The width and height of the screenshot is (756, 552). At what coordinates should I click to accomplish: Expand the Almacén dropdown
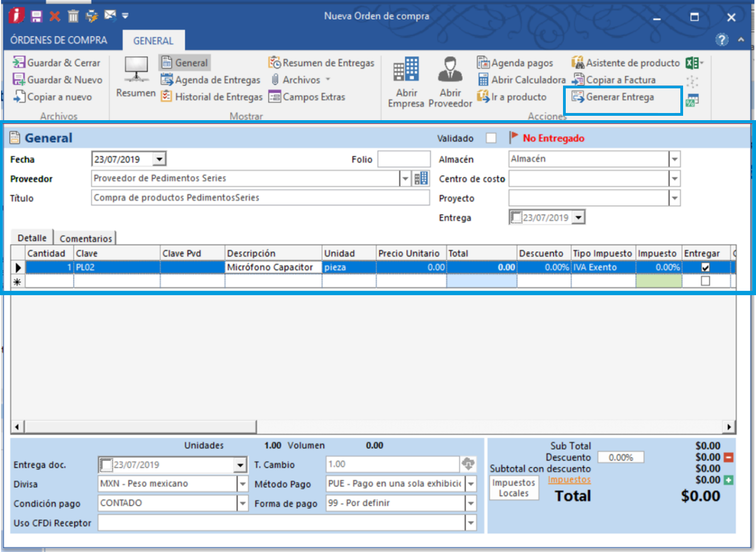click(x=675, y=159)
